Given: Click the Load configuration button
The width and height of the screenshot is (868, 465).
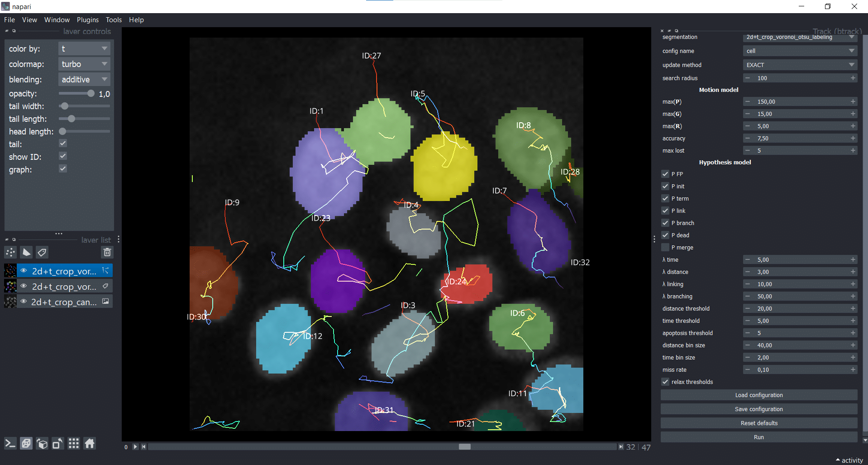Looking at the screenshot, I should 758,395.
